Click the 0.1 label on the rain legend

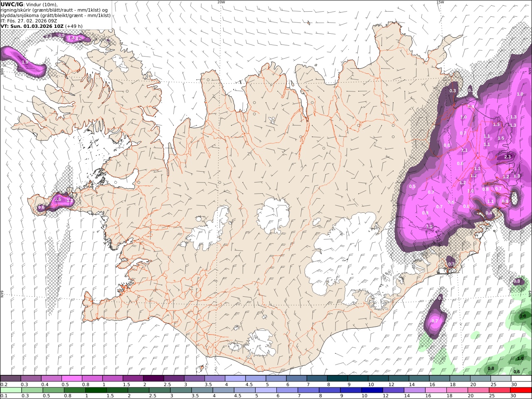[x=3, y=396]
